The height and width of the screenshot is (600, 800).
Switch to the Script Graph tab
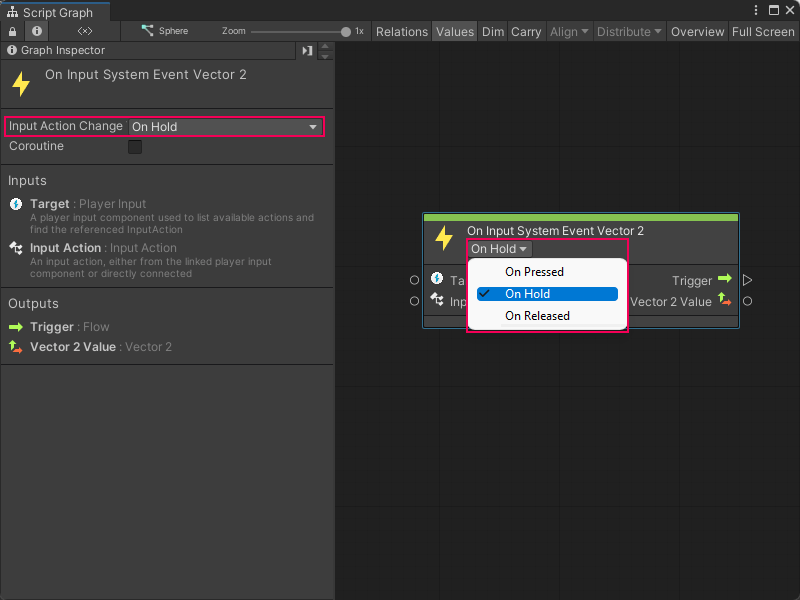point(55,10)
